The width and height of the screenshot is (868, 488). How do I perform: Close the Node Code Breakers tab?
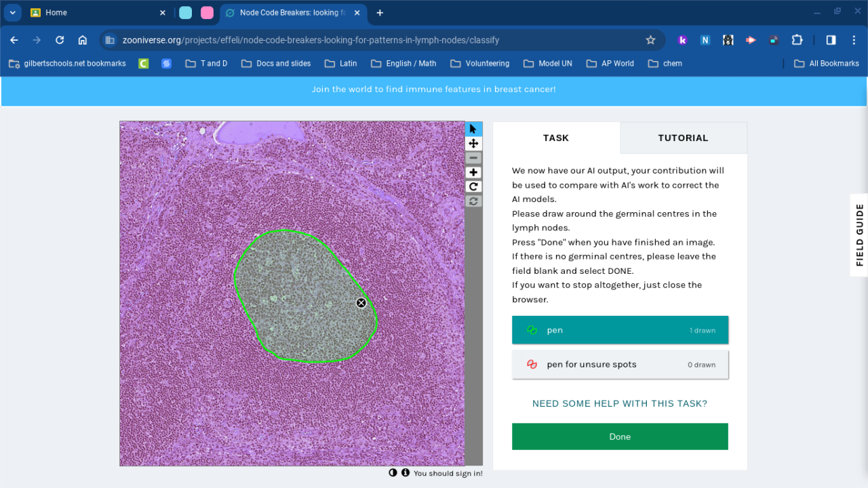click(x=358, y=13)
